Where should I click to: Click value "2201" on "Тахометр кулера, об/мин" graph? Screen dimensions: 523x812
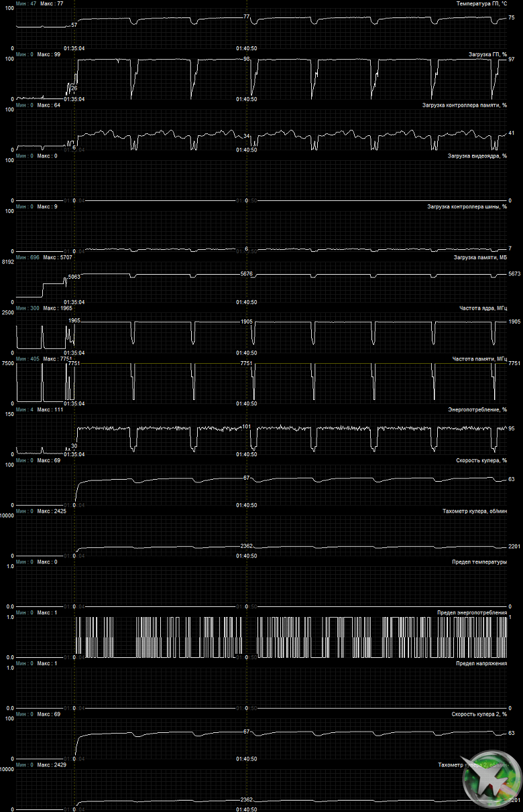click(x=514, y=547)
